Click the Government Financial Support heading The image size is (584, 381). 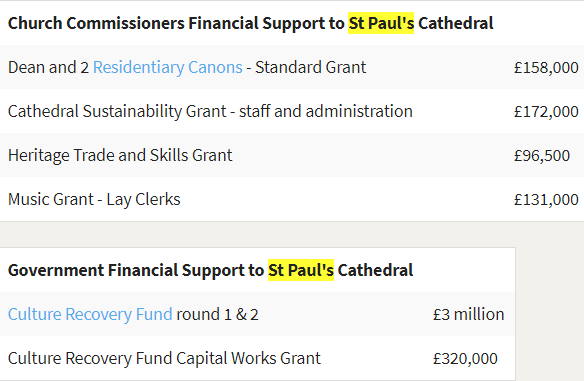pyautogui.click(x=210, y=270)
